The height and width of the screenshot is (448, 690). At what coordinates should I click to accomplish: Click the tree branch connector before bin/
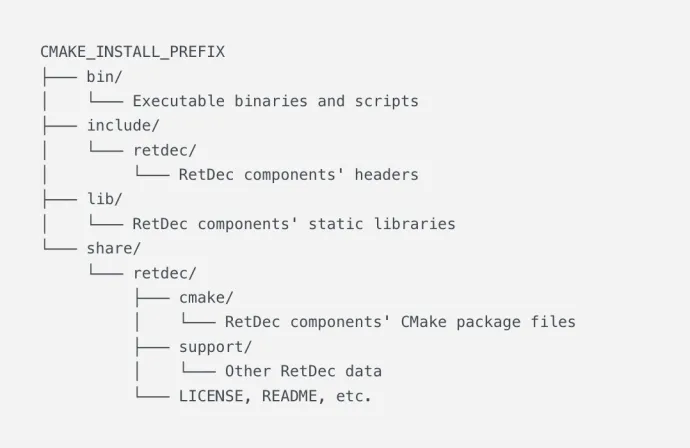[60, 77]
